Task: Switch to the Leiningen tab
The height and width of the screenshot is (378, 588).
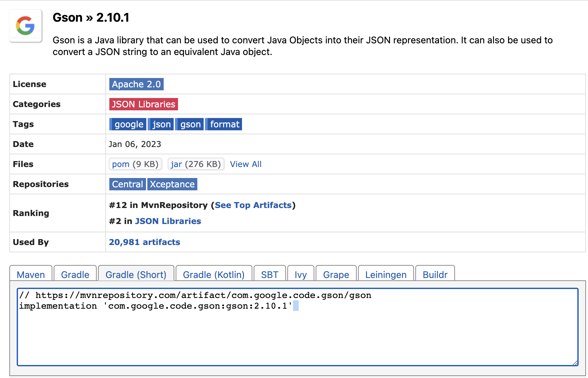Action: tap(386, 274)
